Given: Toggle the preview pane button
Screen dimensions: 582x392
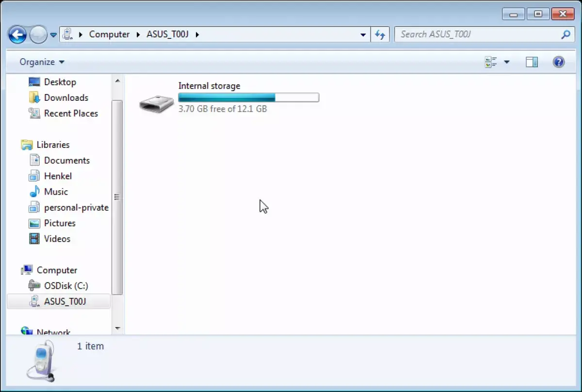Looking at the screenshot, I should click(x=532, y=62).
